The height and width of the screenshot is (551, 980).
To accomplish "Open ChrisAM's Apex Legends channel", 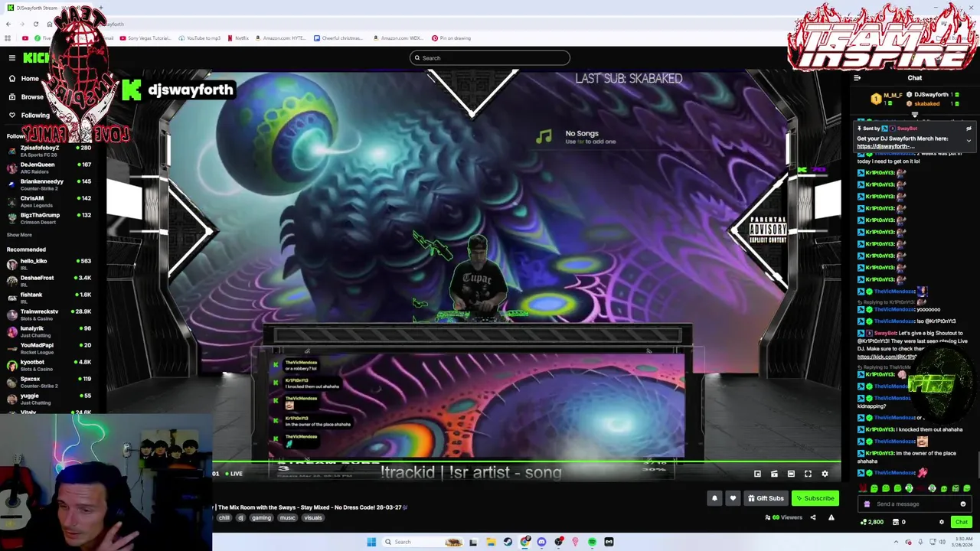I will 50,201.
